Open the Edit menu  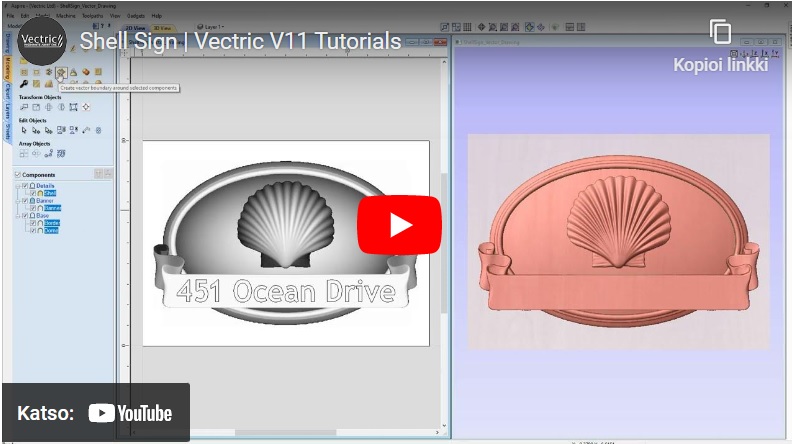(x=25, y=16)
